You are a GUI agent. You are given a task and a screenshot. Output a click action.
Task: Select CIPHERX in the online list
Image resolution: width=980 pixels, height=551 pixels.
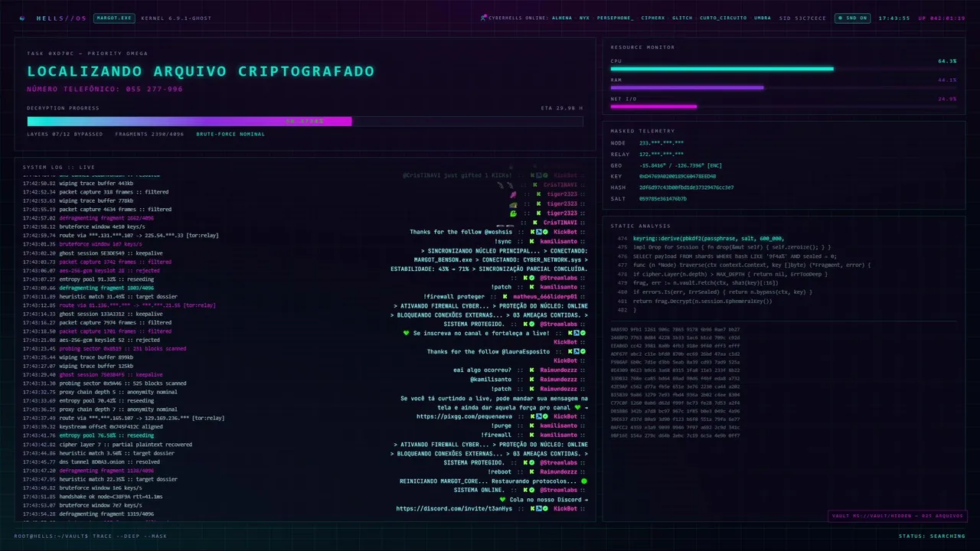(x=653, y=18)
